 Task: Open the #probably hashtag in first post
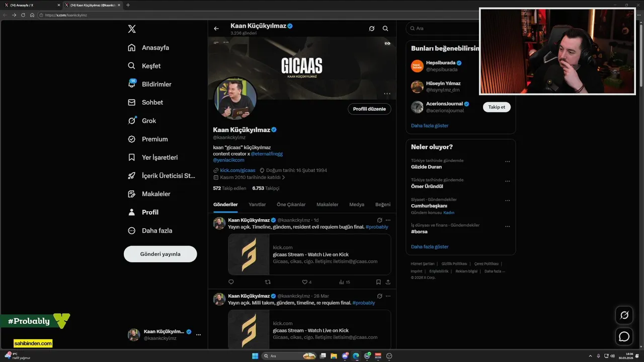tap(377, 227)
